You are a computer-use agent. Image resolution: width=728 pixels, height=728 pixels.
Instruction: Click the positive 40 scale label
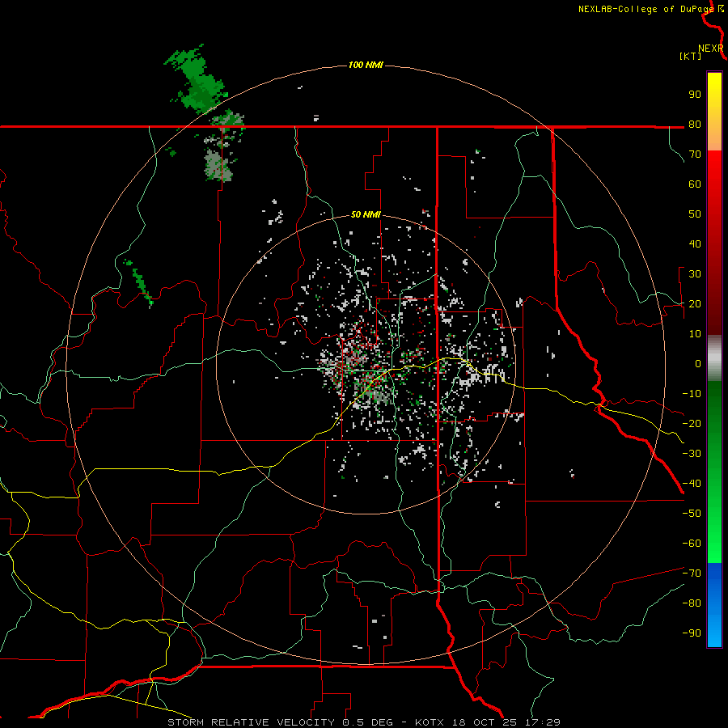pyautogui.click(x=695, y=244)
